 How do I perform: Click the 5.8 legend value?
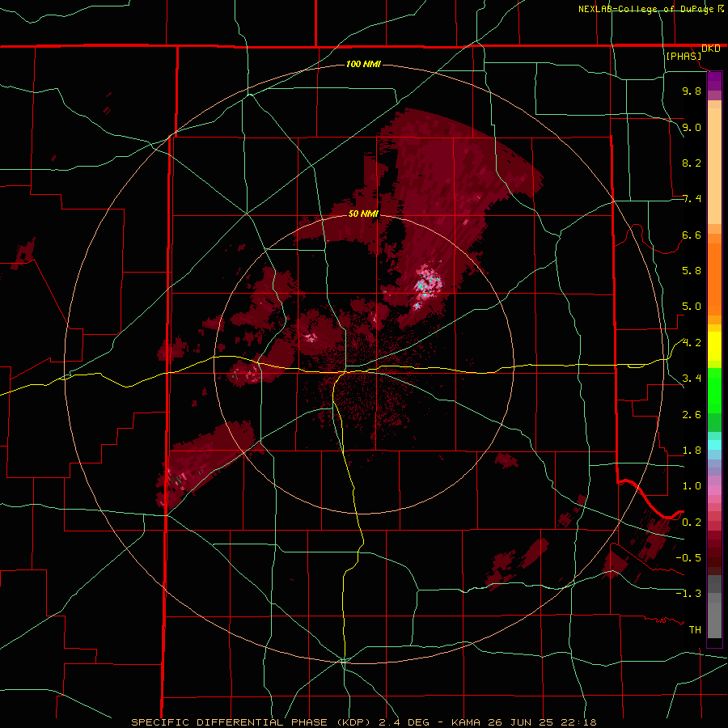(692, 271)
